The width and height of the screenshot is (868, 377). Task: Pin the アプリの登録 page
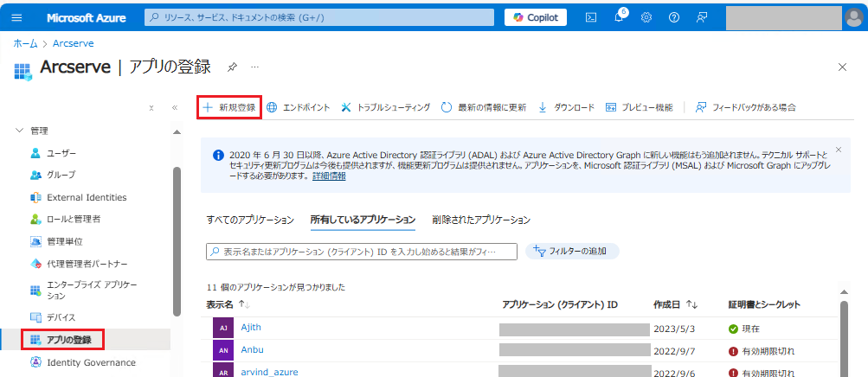coord(233,67)
